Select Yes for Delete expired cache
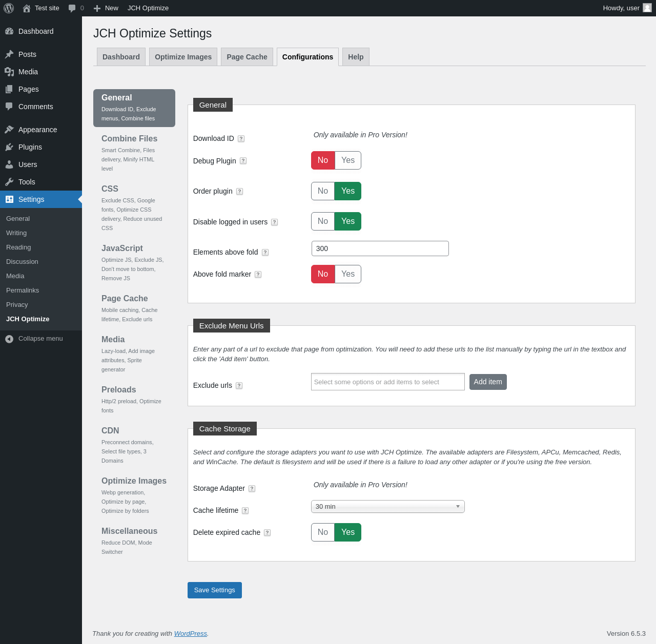The image size is (656, 644). point(348,532)
